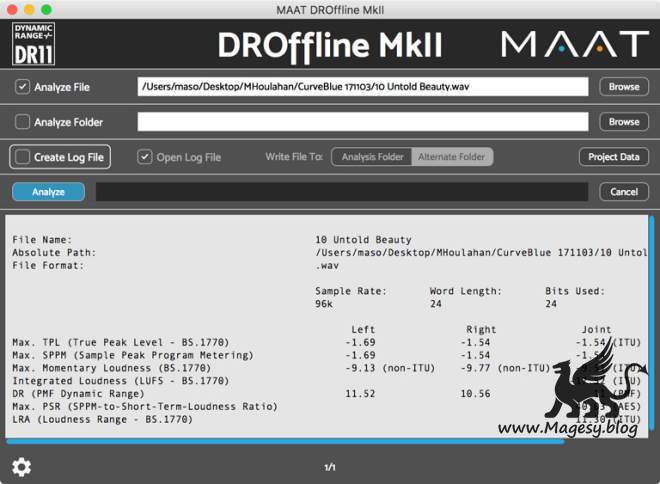Click the 1/1 file counter

click(x=330, y=467)
